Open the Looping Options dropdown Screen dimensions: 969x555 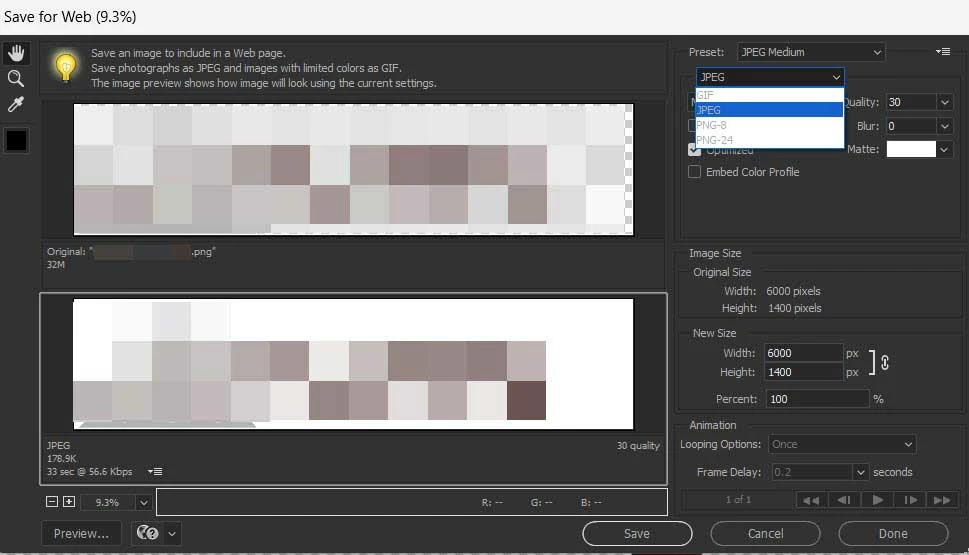[842, 444]
